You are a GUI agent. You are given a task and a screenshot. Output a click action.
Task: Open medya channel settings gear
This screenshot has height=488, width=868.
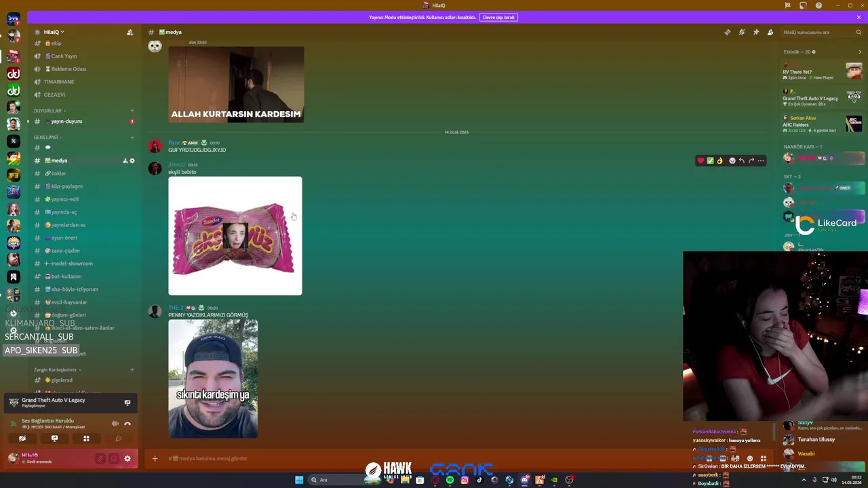point(132,161)
